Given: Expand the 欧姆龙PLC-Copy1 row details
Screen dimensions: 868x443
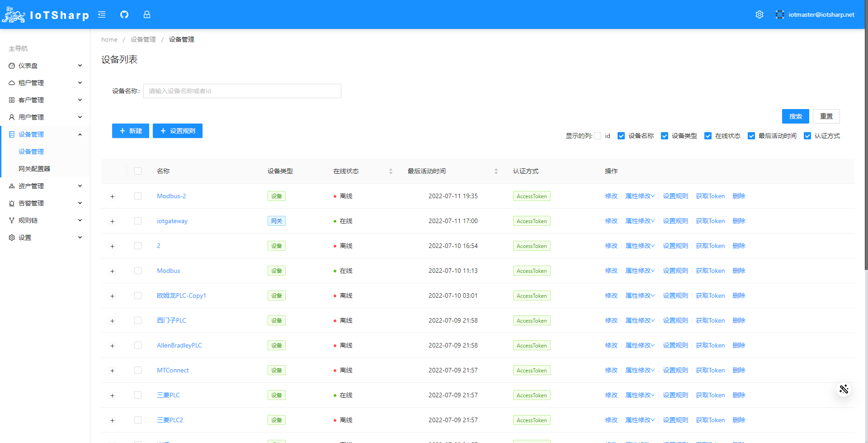Looking at the screenshot, I should point(113,296).
